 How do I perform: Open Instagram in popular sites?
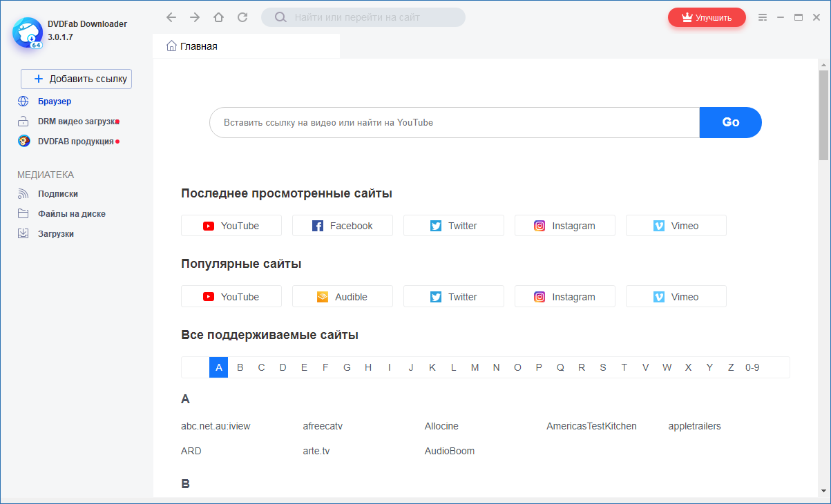pyautogui.click(x=565, y=297)
